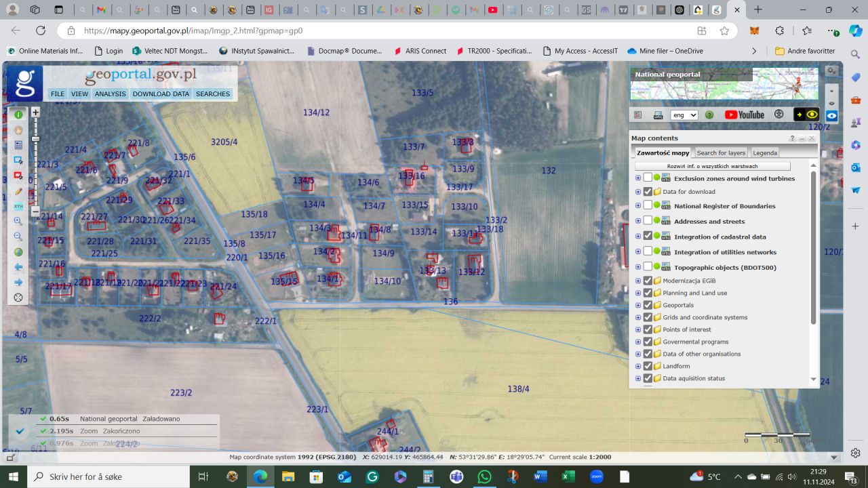The height and width of the screenshot is (488, 868).
Task: Switch to the Legenda tab
Action: 765,153
